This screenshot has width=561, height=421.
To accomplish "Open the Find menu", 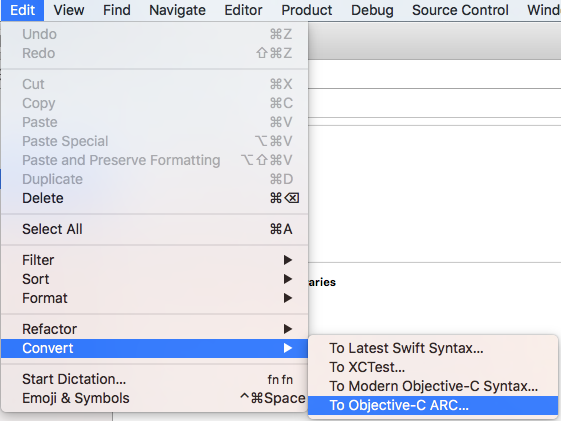I will pyautogui.click(x=117, y=10).
